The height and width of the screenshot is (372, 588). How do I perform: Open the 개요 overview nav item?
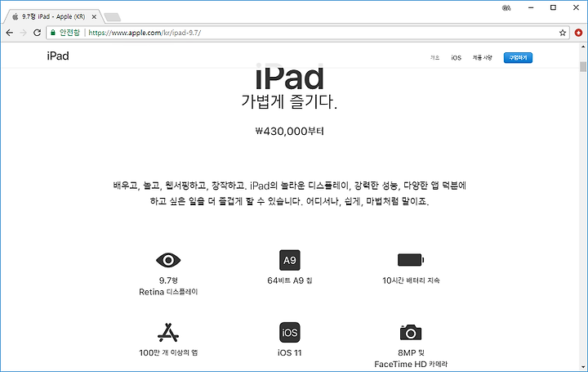coord(434,57)
